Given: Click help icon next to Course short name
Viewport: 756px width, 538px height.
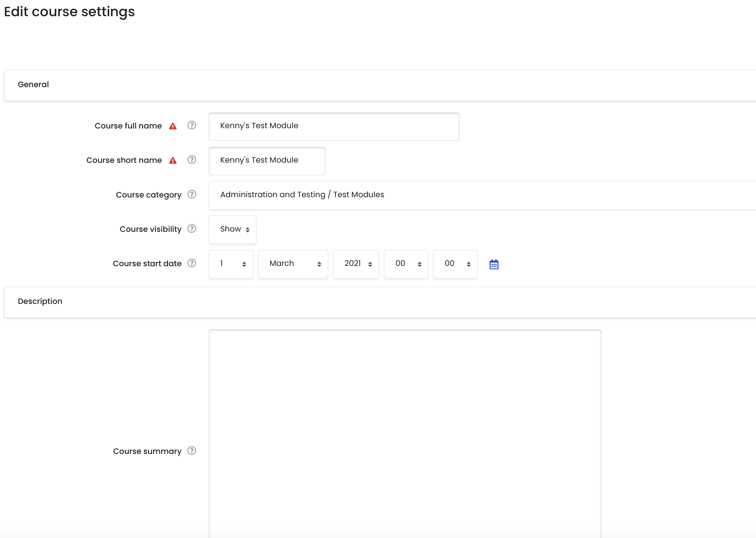Looking at the screenshot, I should pos(192,160).
